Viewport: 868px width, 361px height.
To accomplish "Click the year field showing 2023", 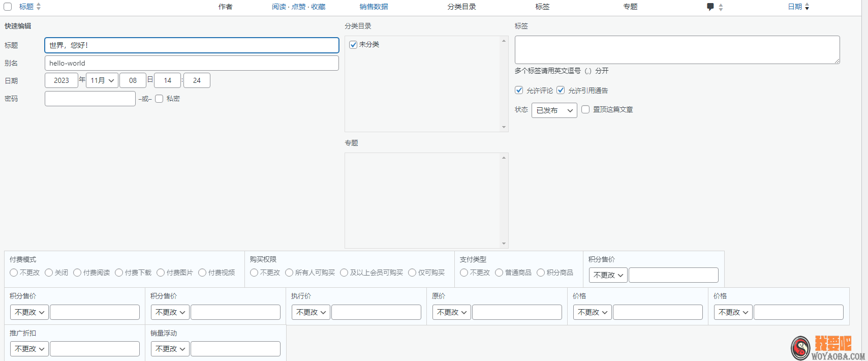I will (x=61, y=80).
